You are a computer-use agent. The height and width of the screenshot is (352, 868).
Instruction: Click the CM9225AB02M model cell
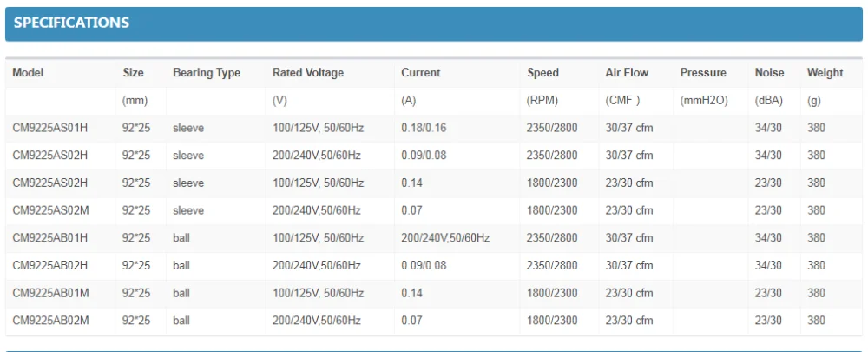[x=50, y=322]
